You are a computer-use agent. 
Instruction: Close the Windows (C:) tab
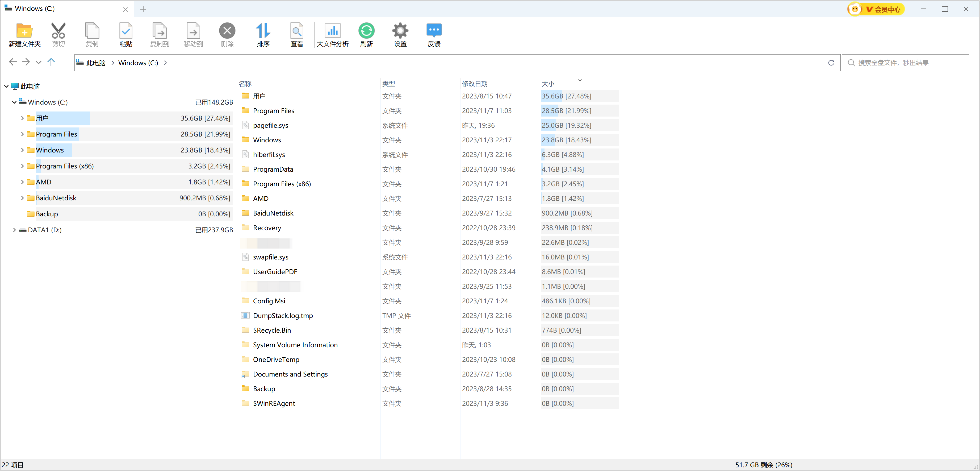point(125,10)
